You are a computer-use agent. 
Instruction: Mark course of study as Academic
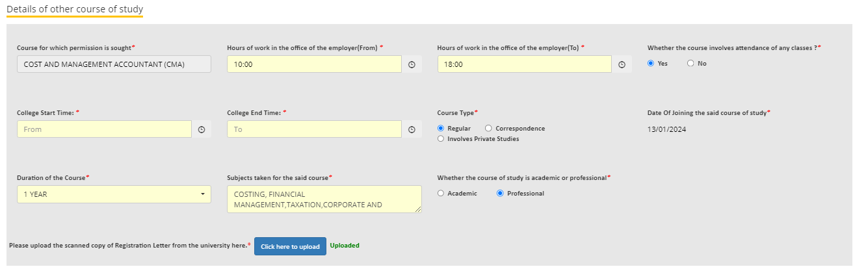(441, 194)
